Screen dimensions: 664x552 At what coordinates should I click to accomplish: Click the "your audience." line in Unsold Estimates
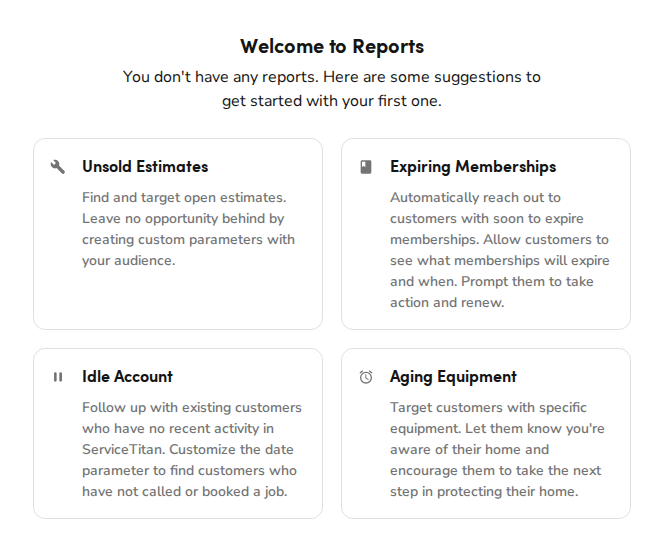coord(128,261)
